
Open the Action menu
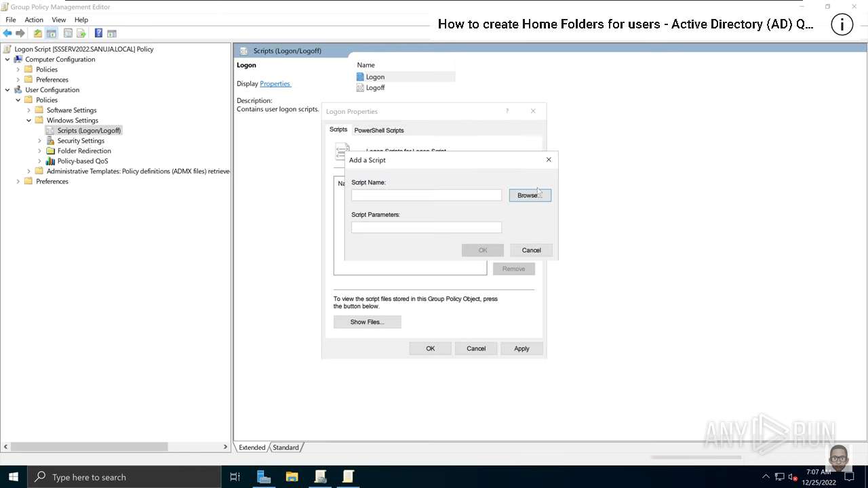tap(34, 20)
